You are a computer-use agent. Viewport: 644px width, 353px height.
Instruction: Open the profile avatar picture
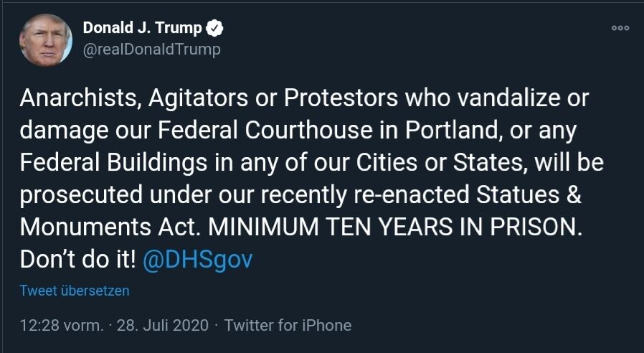[46, 40]
